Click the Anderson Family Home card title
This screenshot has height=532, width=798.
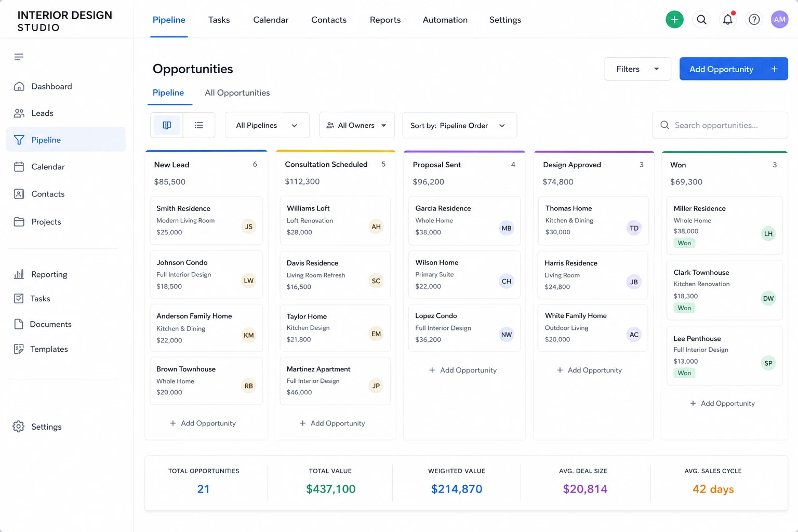(x=194, y=316)
